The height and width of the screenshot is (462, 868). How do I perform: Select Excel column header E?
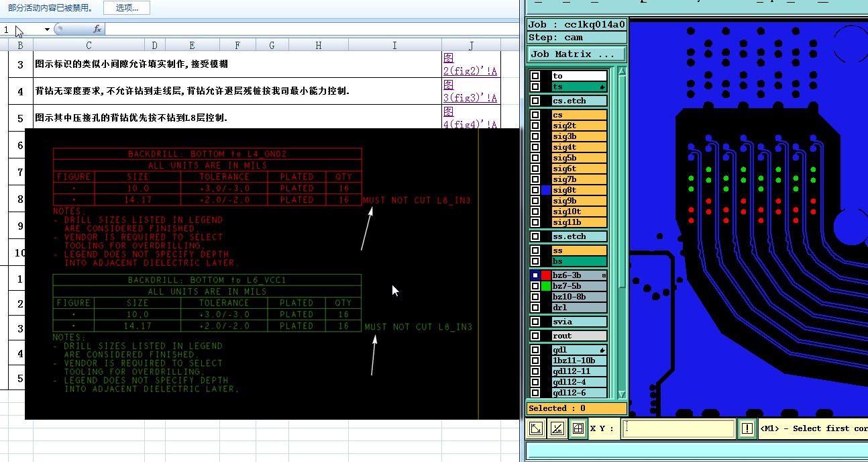[192, 45]
